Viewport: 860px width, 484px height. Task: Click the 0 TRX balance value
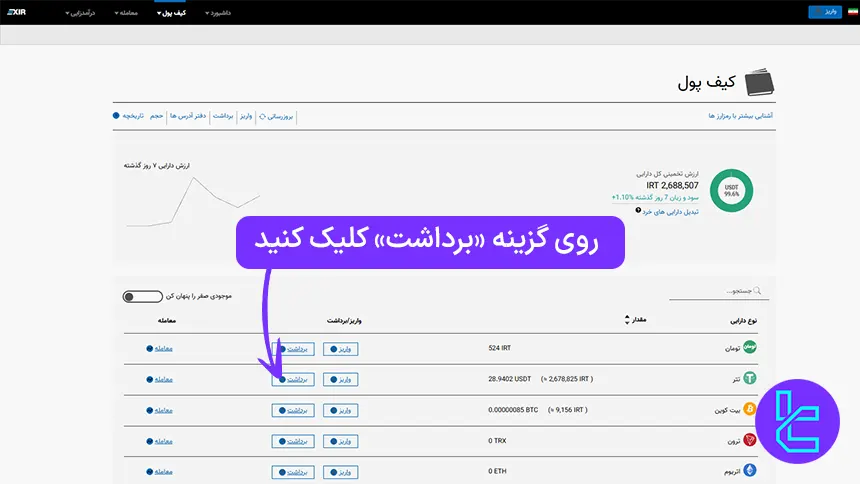[x=497, y=441]
